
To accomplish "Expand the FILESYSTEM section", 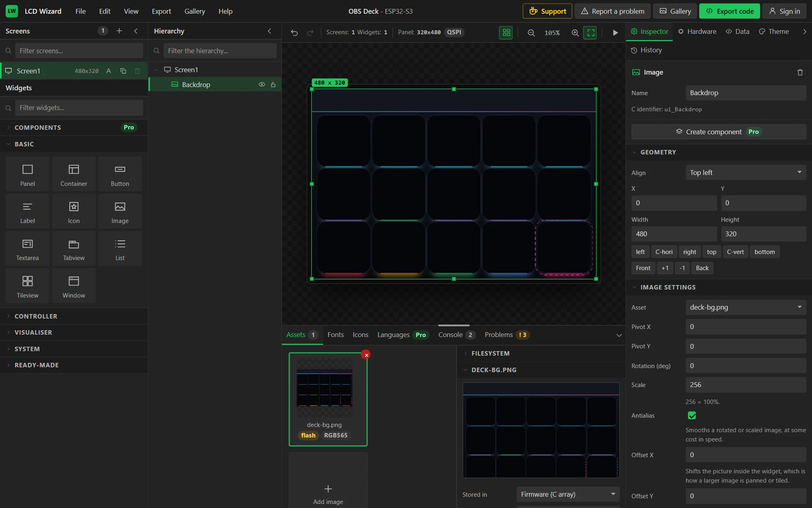I will click(x=541, y=353).
